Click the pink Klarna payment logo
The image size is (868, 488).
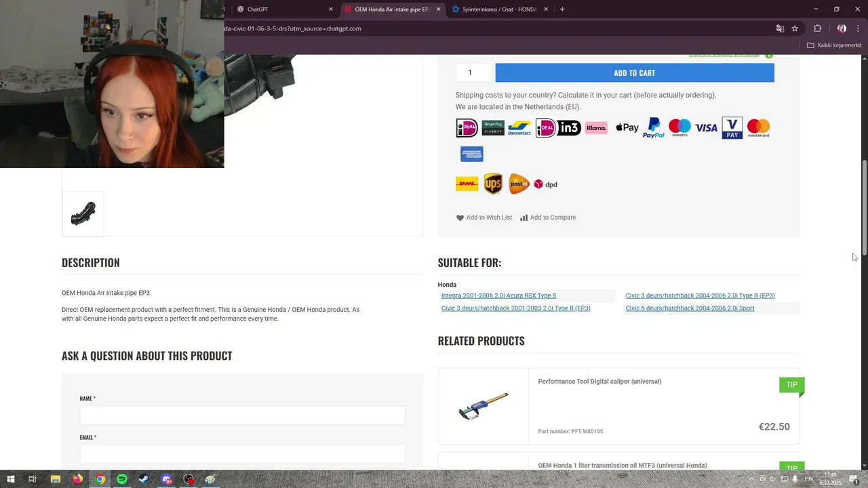[596, 127]
